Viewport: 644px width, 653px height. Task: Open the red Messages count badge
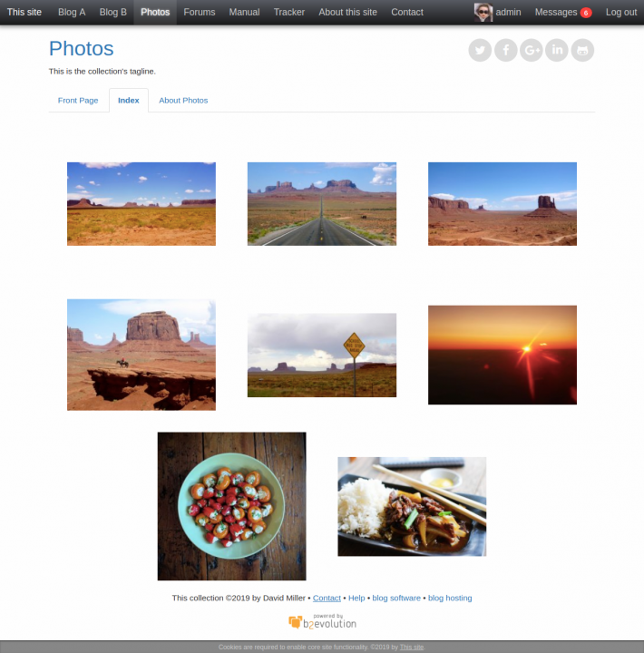586,13
